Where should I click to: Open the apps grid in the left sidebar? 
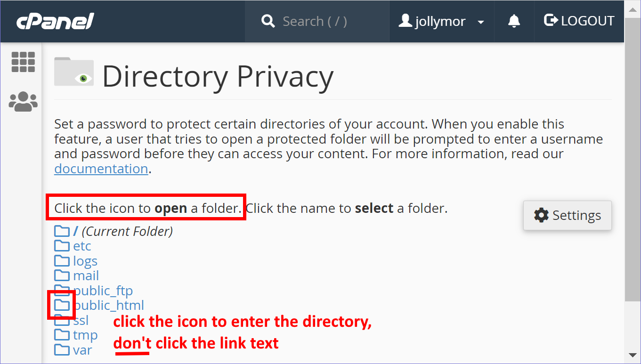tap(23, 62)
